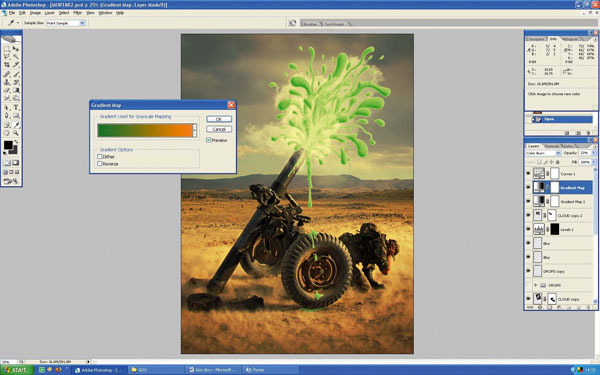Uncheck the Preview checkbox
600x375 pixels.
(x=209, y=140)
